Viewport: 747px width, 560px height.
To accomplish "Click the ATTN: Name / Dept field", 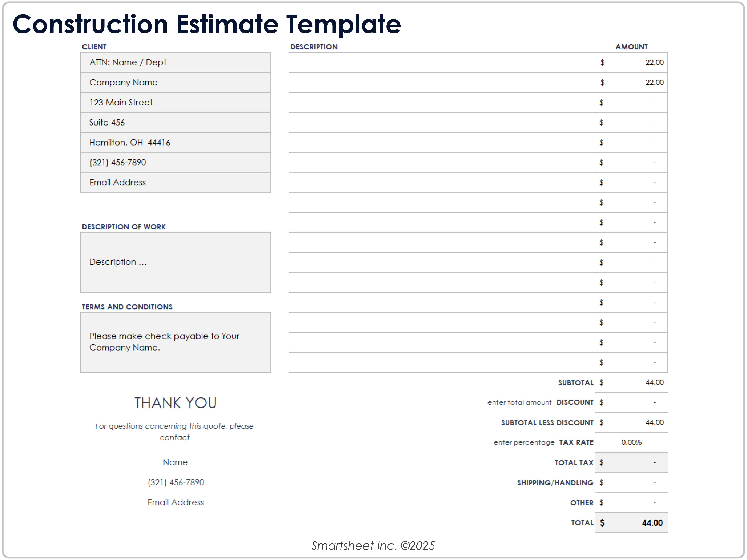I will [175, 62].
